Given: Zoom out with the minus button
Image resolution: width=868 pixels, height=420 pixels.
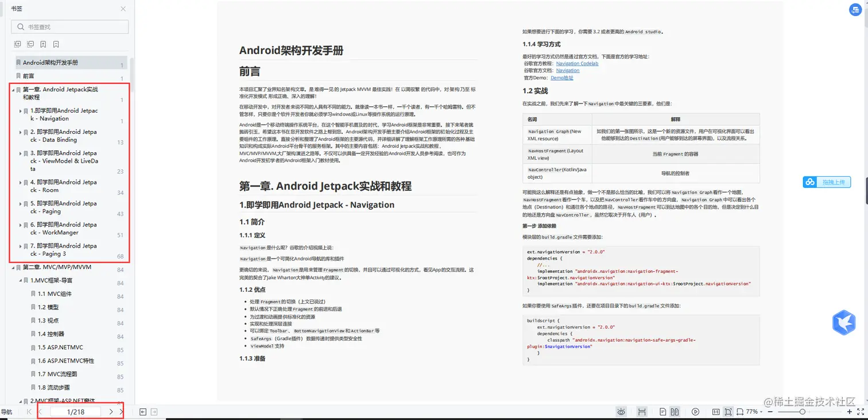Looking at the screenshot, I should click(770, 412).
